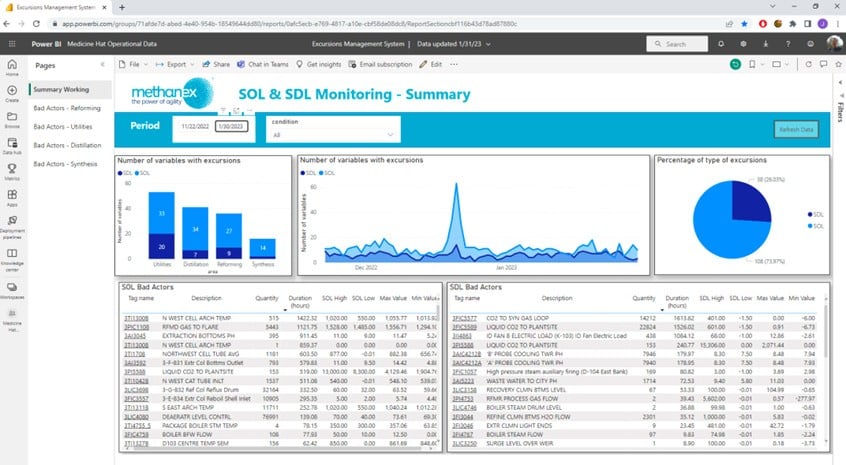The image size is (846, 465).
Task: Select the Bad Actors - Synthesis page
Action: click(x=66, y=163)
